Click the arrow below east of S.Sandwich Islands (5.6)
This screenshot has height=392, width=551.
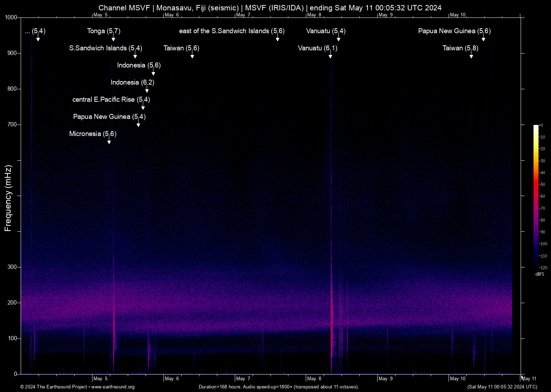coord(277,38)
